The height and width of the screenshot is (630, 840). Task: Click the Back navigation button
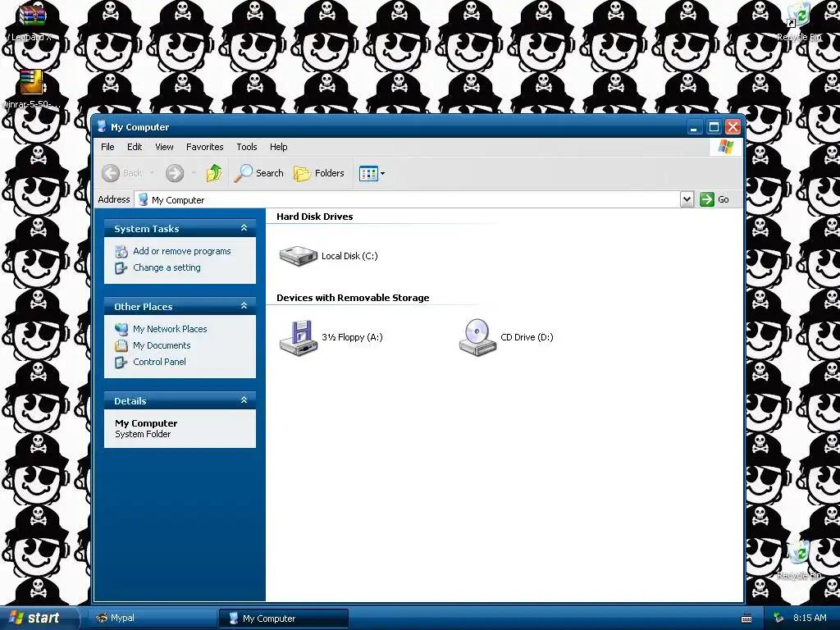pyautogui.click(x=123, y=173)
